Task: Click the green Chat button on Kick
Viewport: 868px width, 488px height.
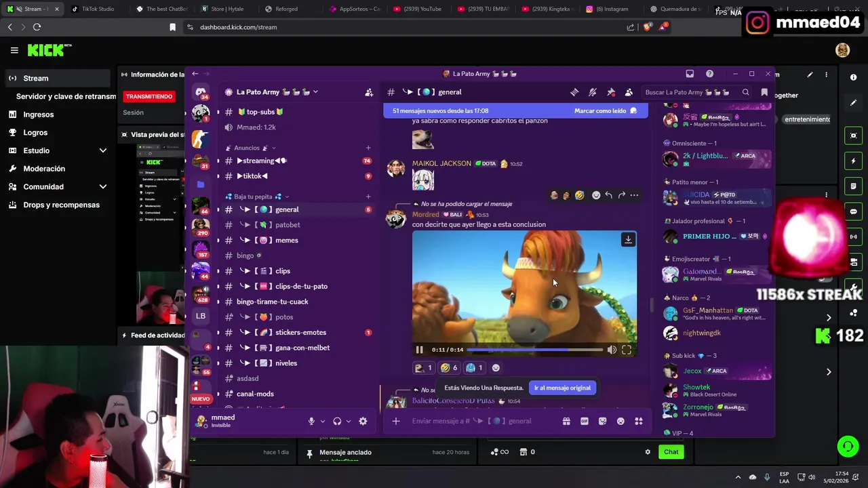Action: click(671, 452)
